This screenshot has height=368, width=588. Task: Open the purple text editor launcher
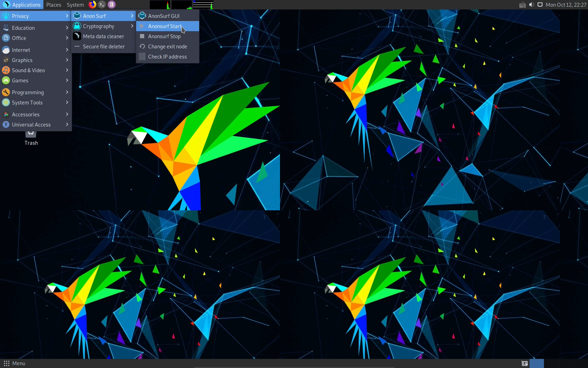click(x=112, y=5)
